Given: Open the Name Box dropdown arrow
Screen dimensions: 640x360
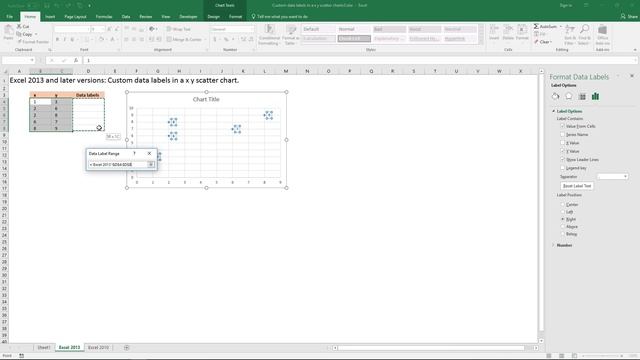Looking at the screenshot, I should pos(32,60).
